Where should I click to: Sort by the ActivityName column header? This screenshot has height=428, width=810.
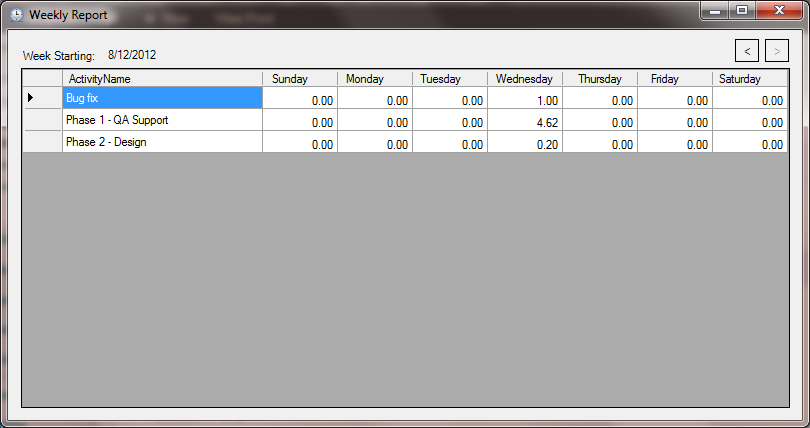coord(162,78)
